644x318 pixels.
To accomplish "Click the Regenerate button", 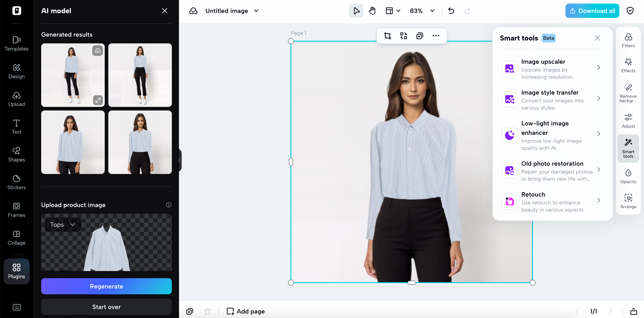I will click(106, 286).
